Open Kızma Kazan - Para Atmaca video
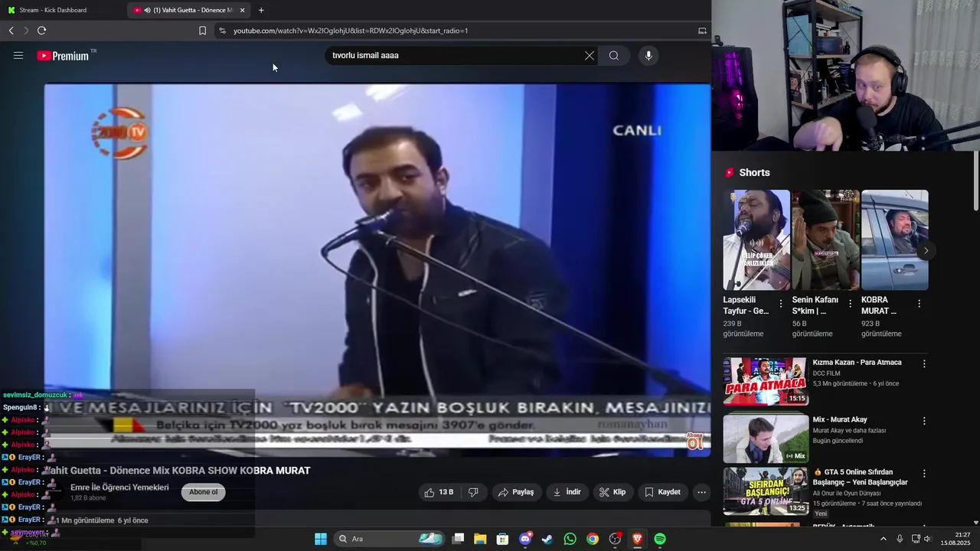Screen dimensions: 980x551 (x=766, y=380)
